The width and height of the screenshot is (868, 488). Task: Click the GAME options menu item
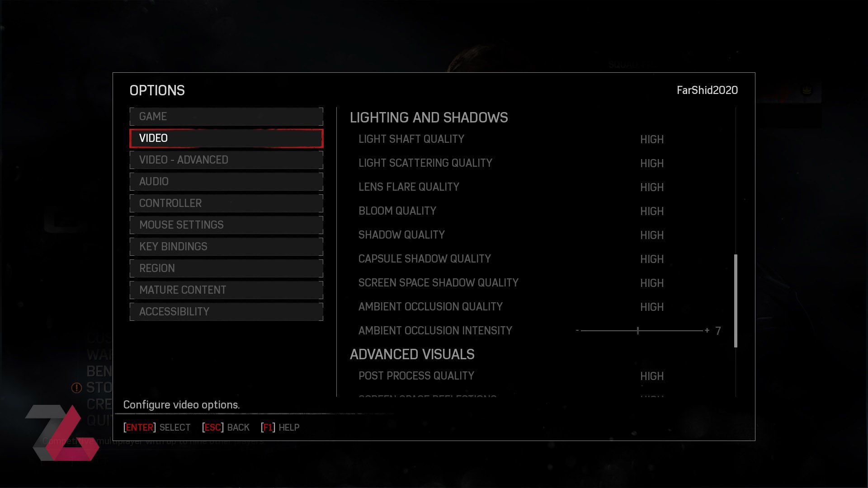[x=226, y=116]
